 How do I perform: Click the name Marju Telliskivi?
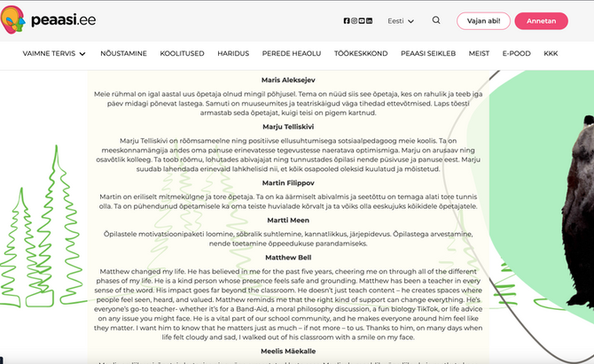point(288,127)
